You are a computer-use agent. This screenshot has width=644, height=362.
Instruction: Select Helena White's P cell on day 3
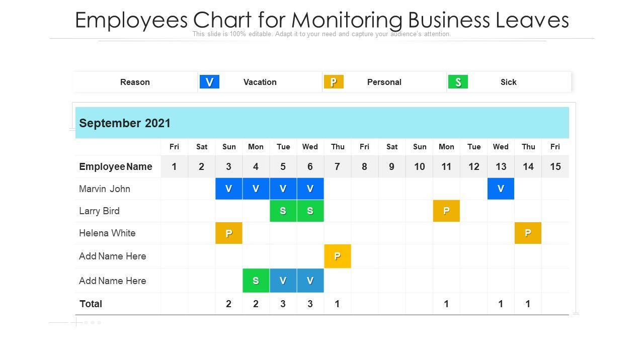pyautogui.click(x=229, y=233)
